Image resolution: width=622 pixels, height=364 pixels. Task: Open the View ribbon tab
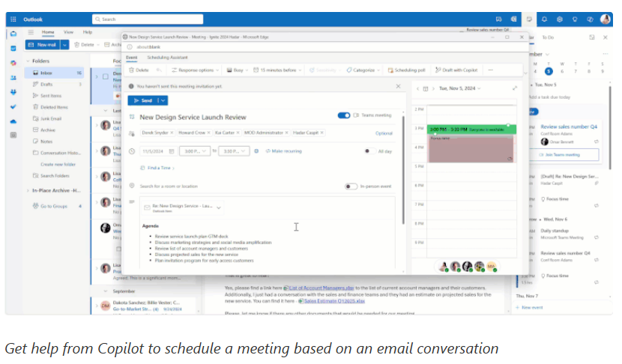(x=69, y=32)
